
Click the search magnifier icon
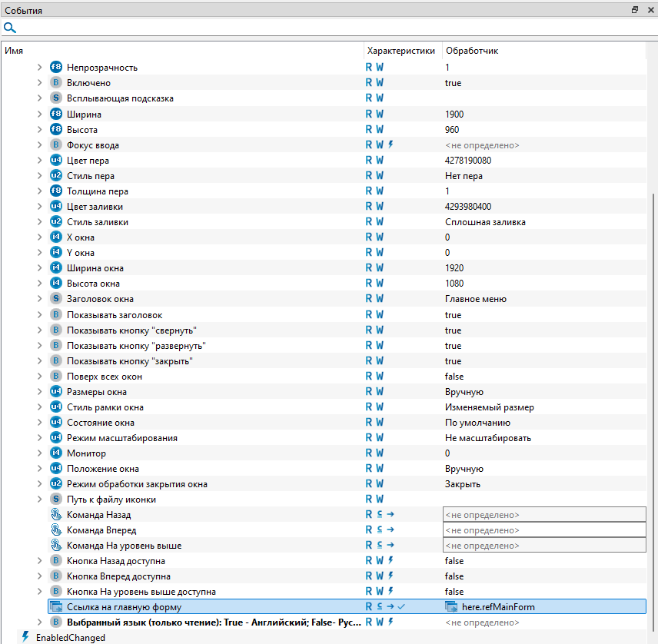10,28
